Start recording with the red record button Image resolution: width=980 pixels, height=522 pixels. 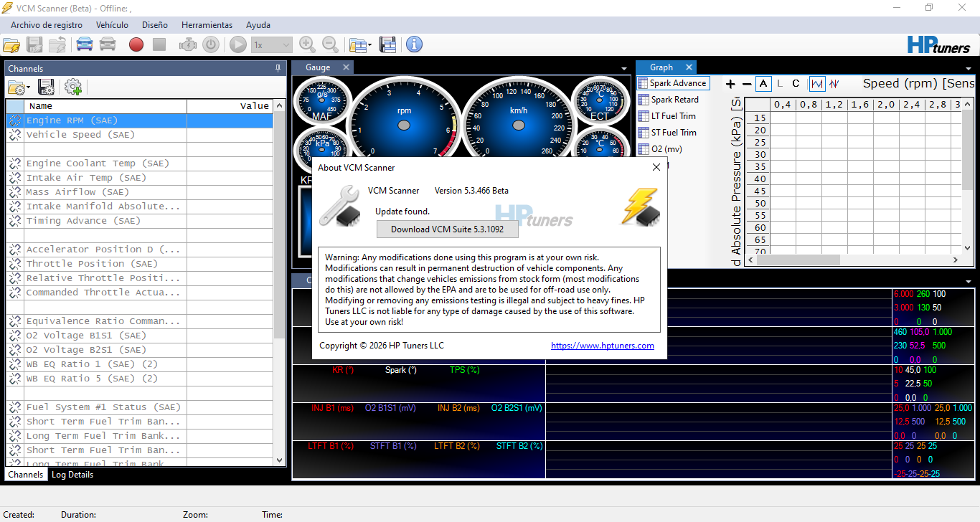[136, 44]
